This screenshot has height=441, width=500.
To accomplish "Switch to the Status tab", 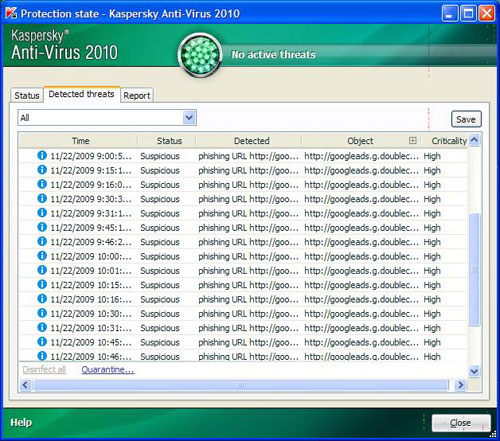I will tap(27, 96).
